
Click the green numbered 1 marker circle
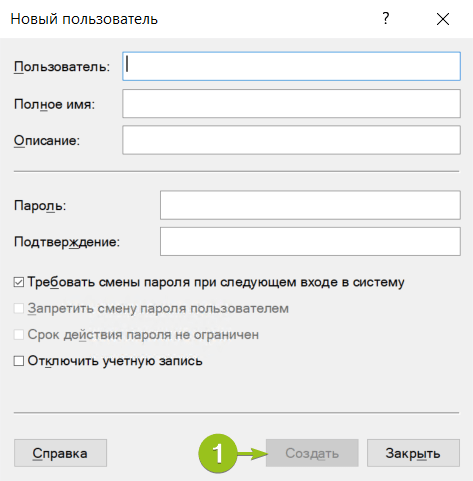pyautogui.click(x=217, y=453)
